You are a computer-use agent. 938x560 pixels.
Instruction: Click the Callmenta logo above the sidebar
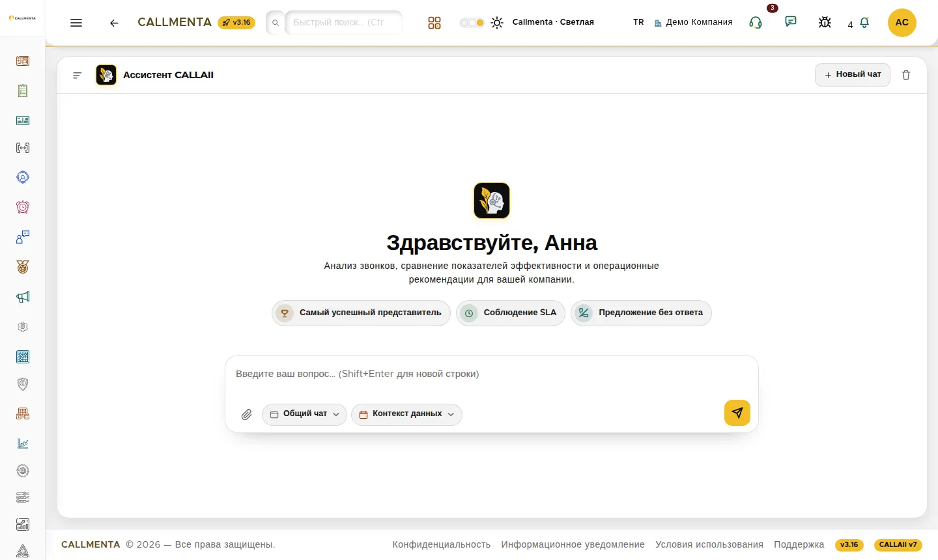pyautogui.click(x=22, y=18)
